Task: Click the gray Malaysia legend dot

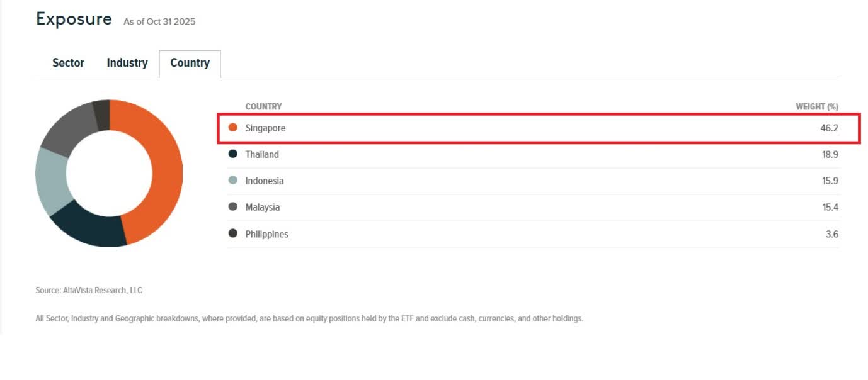Action: (233, 207)
